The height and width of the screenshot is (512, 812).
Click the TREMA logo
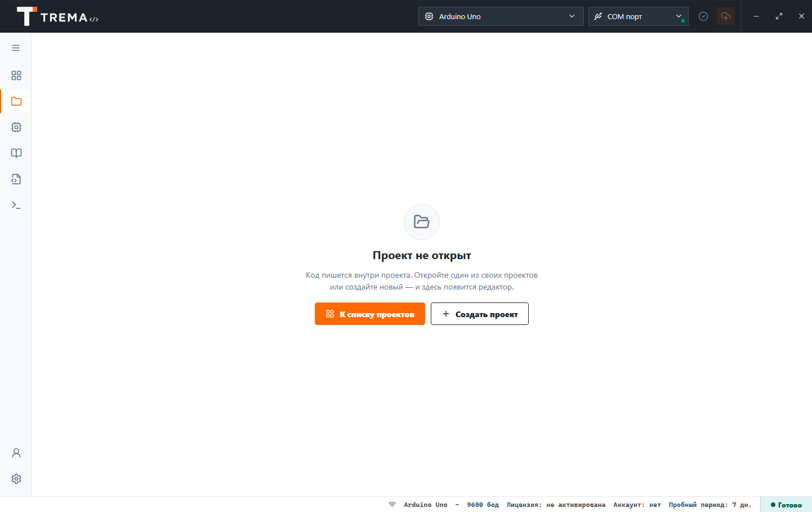(x=57, y=16)
